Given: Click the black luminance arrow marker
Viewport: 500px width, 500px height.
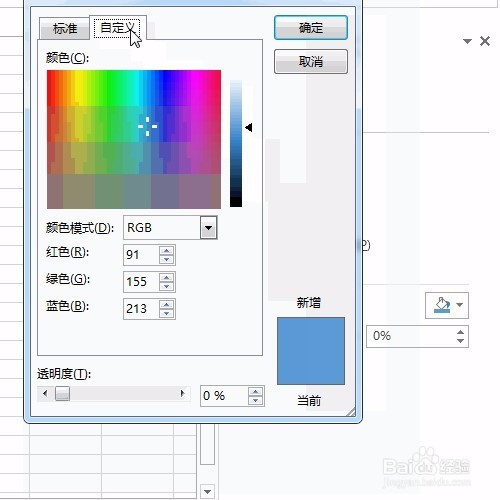Looking at the screenshot, I should [249, 127].
